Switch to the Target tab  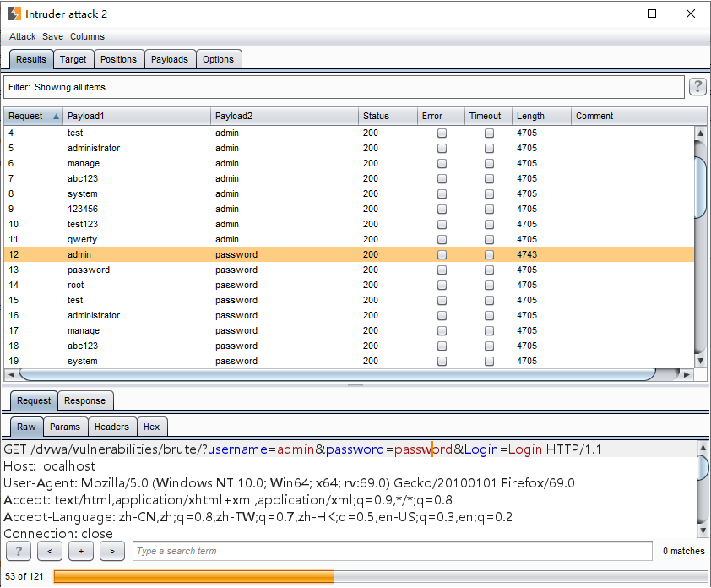click(x=73, y=59)
